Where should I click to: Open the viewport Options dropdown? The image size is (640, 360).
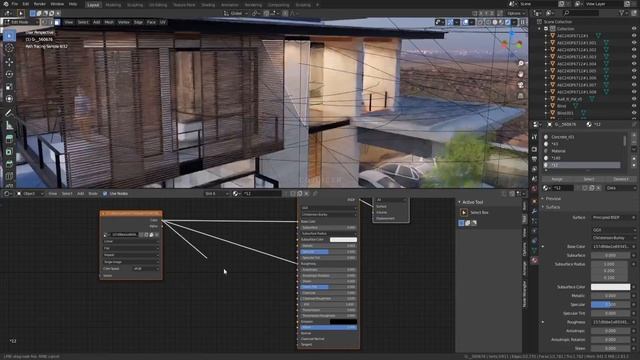pos(516,13)
